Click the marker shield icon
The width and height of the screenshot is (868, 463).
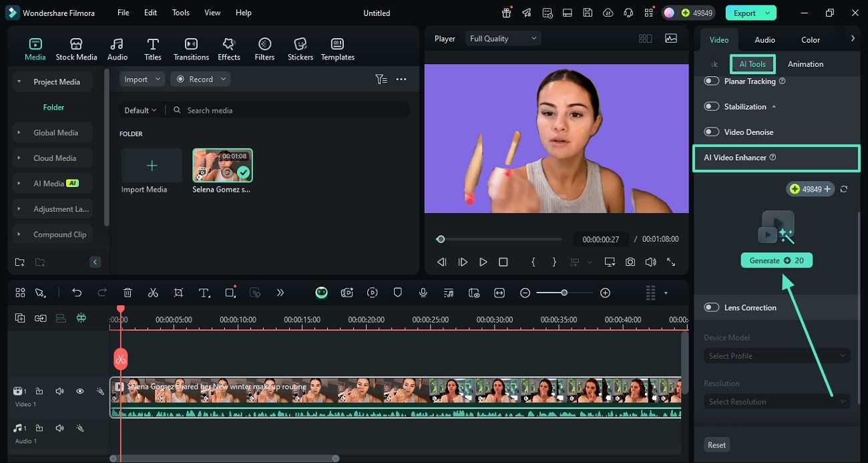tap(397, 293)
